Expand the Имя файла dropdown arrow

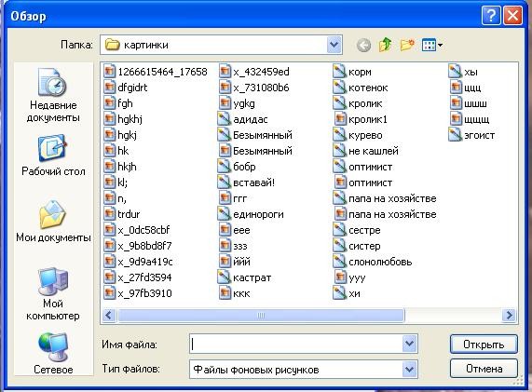pos(410,344)
